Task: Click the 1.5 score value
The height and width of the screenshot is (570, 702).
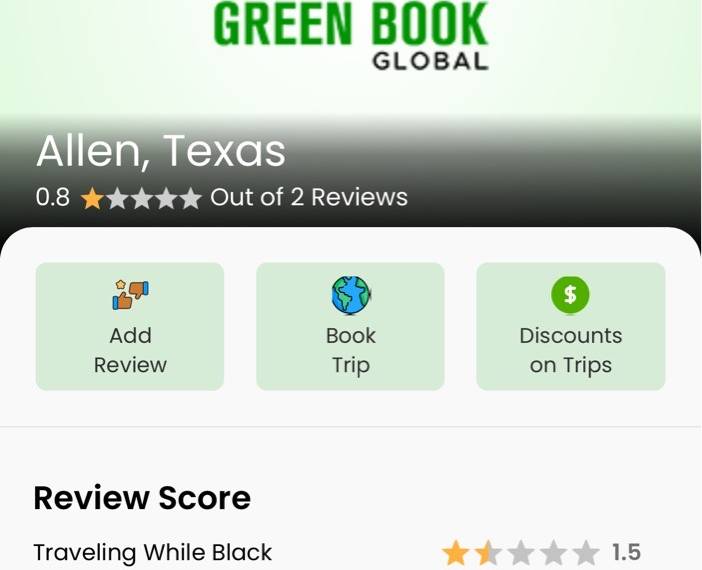Action: coord(626,552)
